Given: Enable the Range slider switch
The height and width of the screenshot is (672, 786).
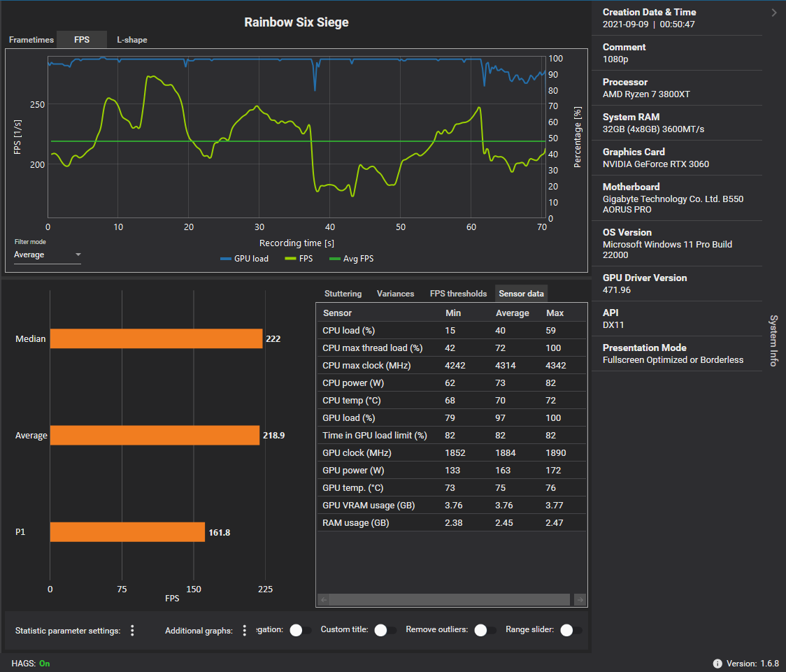Looking at the screenshot, I should tap(571, 630).
